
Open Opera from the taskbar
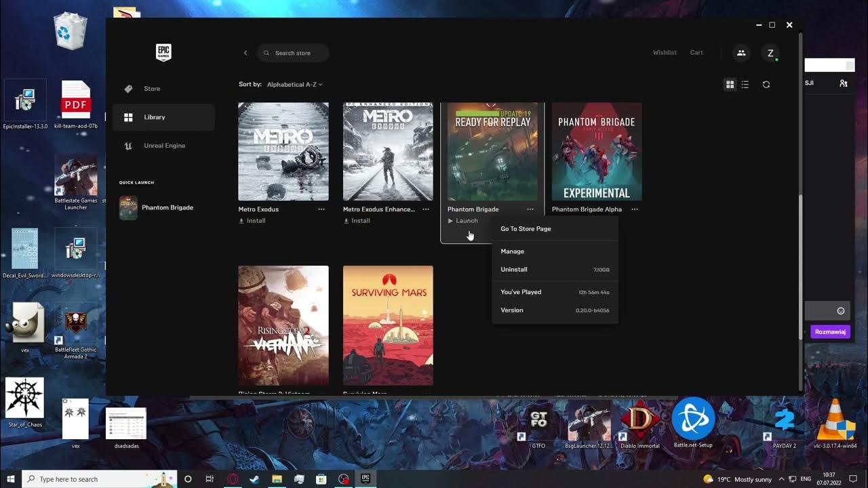[233, 479]
